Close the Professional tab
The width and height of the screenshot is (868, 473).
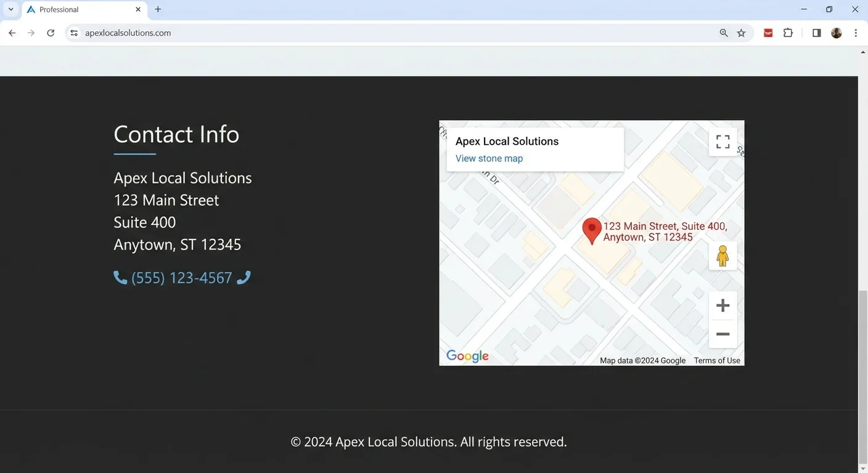[138, 10]
